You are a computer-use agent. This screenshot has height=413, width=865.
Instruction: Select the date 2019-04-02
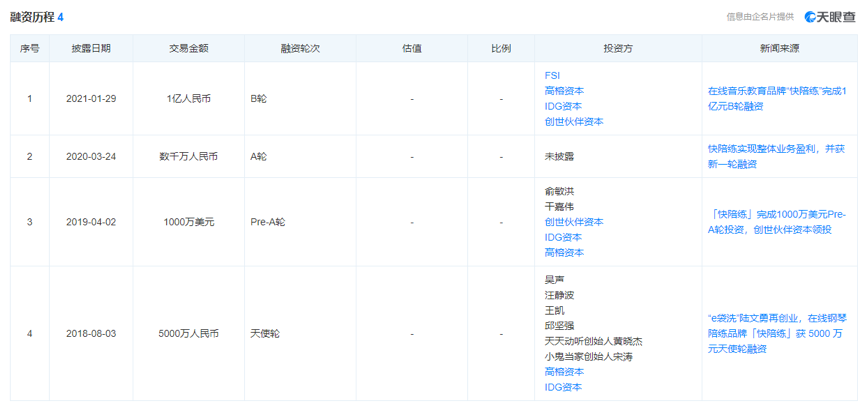pyautogui.click(x=91, y=222)
